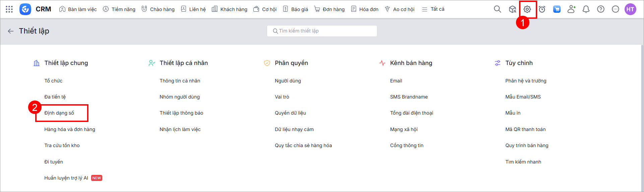
Task: Open the Khách hàng tab
Action: [x=230, y=9]
